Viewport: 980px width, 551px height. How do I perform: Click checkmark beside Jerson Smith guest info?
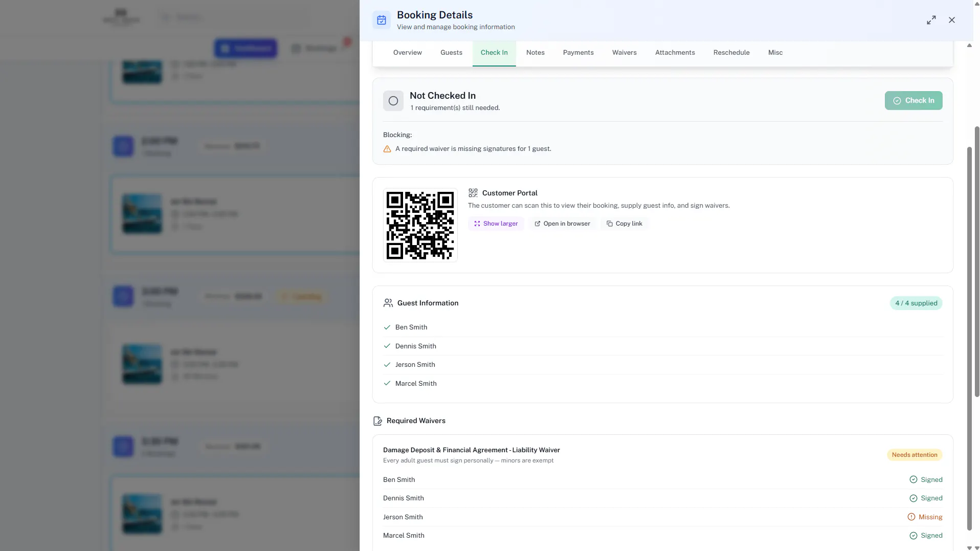(387, 365)
